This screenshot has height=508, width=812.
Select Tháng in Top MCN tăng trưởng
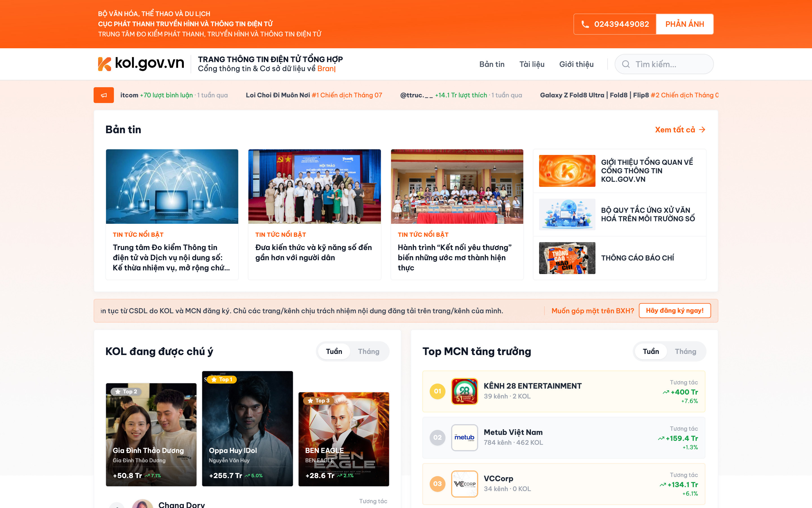685,351
